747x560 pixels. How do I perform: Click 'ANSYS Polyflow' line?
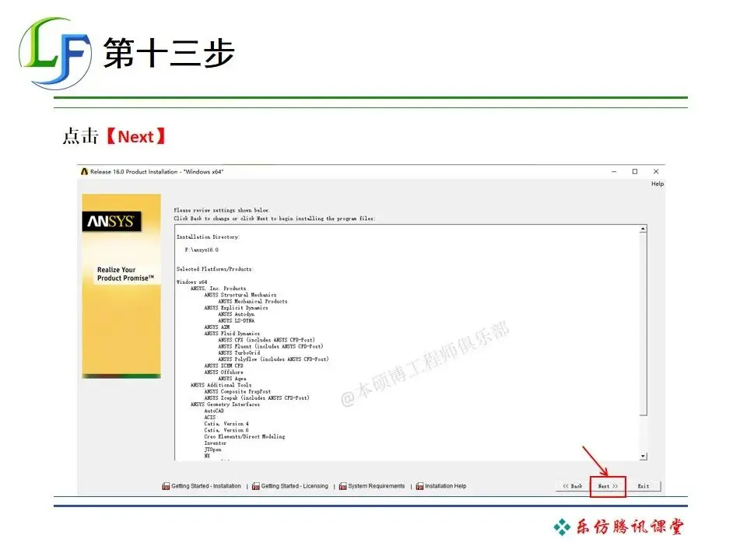coord(273,359)
